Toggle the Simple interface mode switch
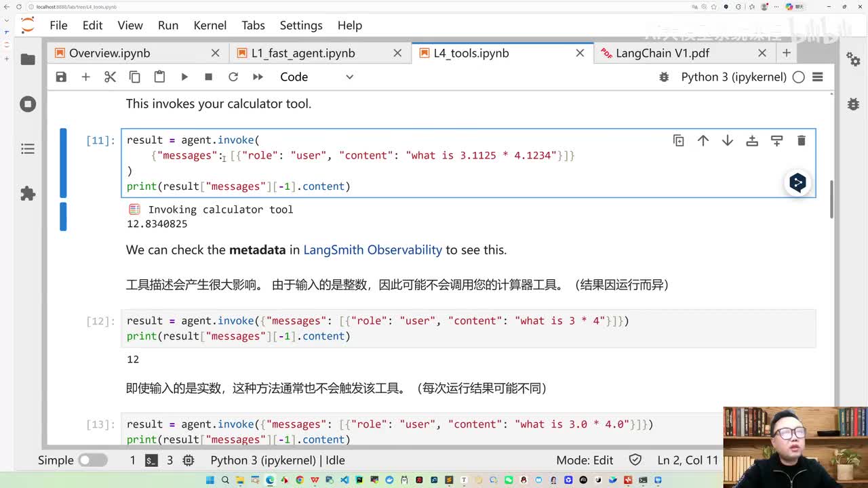868x488 pixels. tap(92, 460)
